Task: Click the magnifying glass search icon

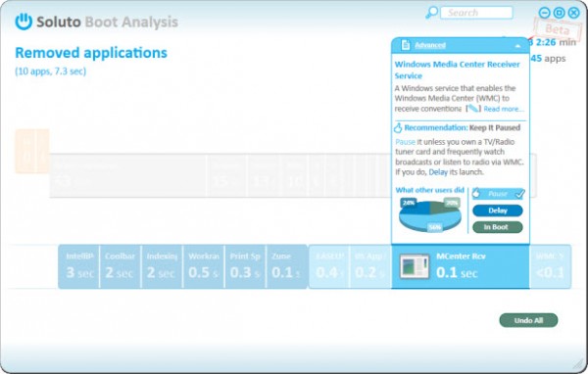Action: 431,13
